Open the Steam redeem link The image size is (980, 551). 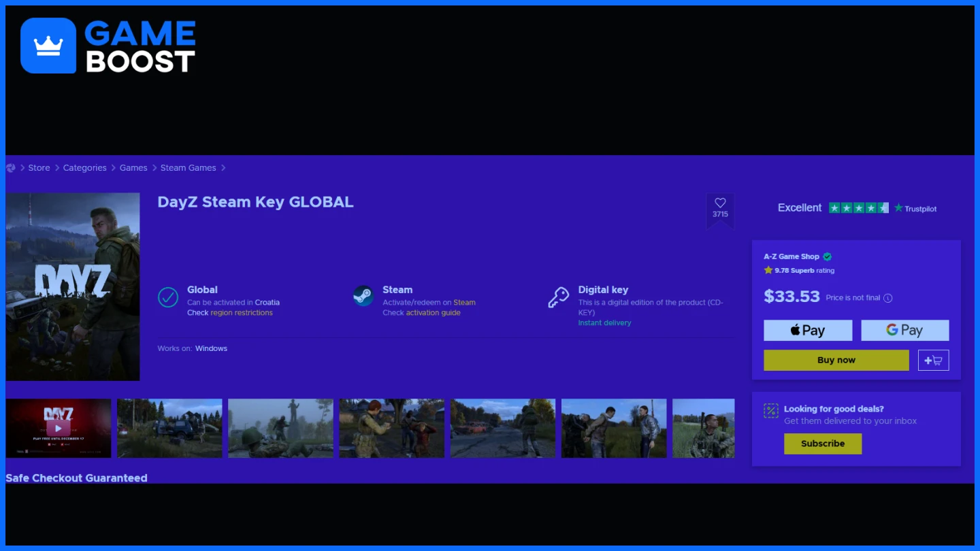coord(465,303)
